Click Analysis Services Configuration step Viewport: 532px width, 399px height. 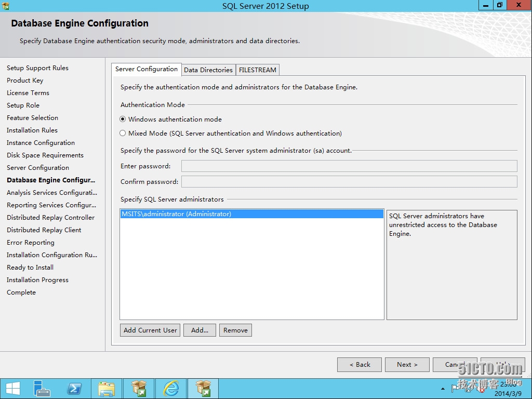[x=52, y=193]
